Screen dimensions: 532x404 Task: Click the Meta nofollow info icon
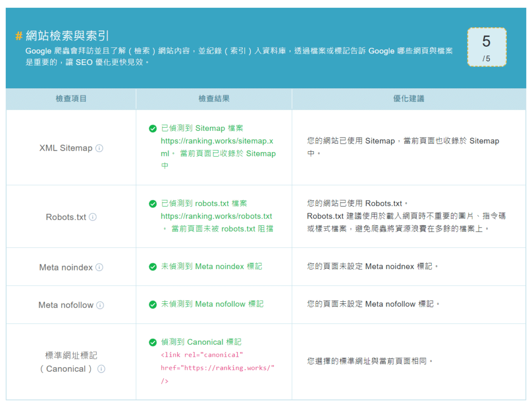100,305
